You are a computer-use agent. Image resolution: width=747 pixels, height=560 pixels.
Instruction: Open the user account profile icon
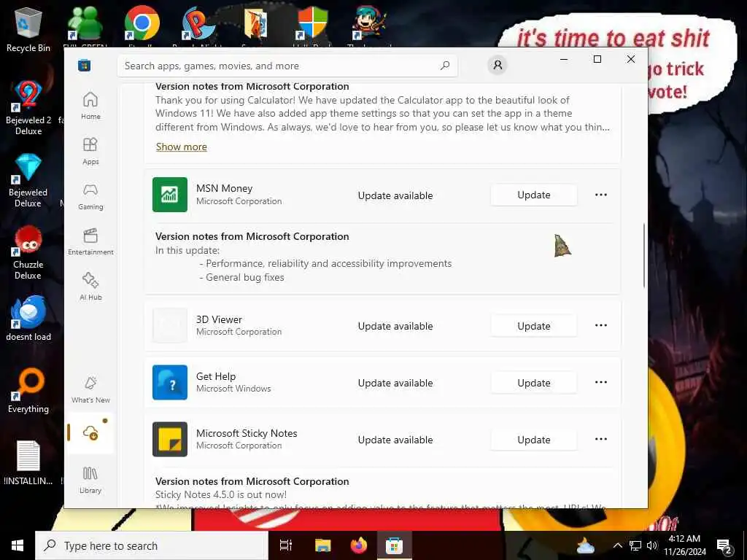point(498,65)
